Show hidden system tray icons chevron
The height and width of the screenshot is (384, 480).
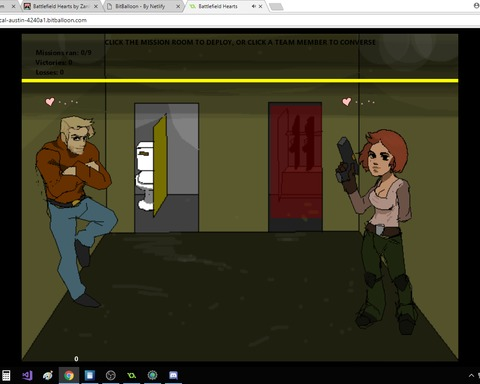coord(471,376)
